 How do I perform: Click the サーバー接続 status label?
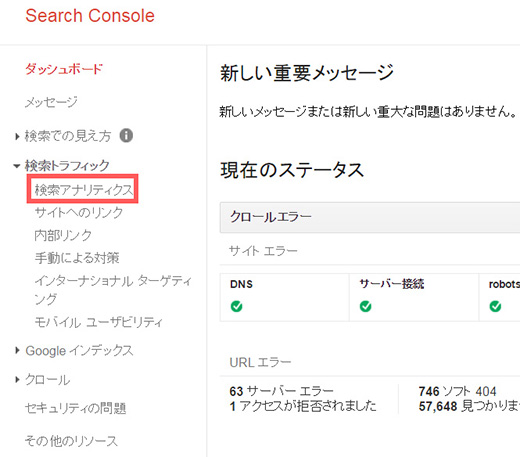[x=392, y=284]
